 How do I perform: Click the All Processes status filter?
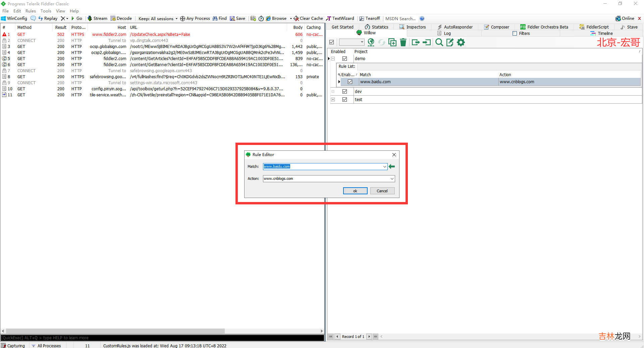tap(46, 346)
